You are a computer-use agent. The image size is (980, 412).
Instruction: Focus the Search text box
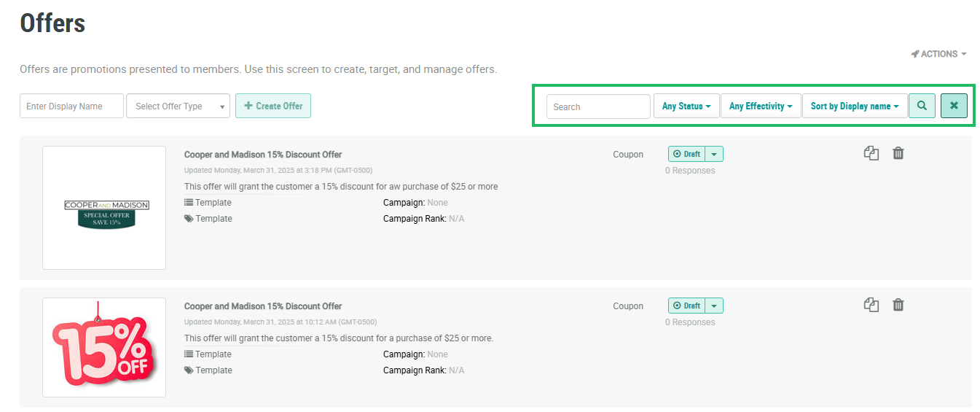(597, 107)
